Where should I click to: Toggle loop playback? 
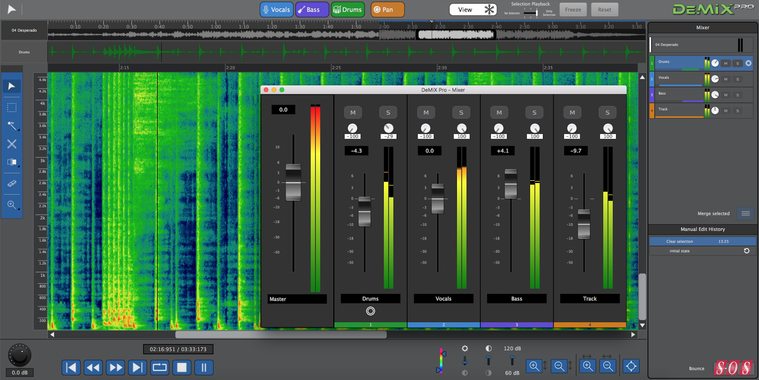click(159, 367)
